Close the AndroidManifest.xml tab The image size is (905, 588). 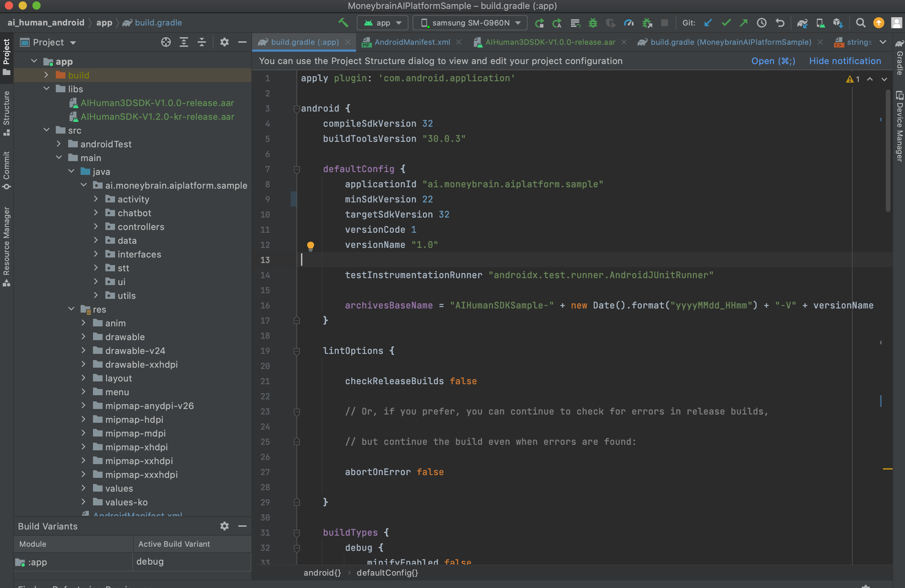click(459, 42)
